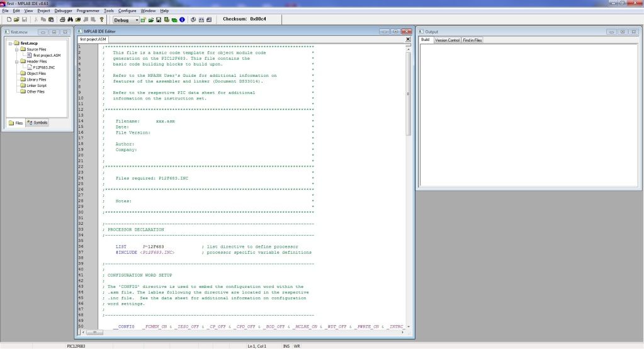Click the Copy icon in the toolbar
Viewport: 644px width, 349px height.
(x=43, y=20)
